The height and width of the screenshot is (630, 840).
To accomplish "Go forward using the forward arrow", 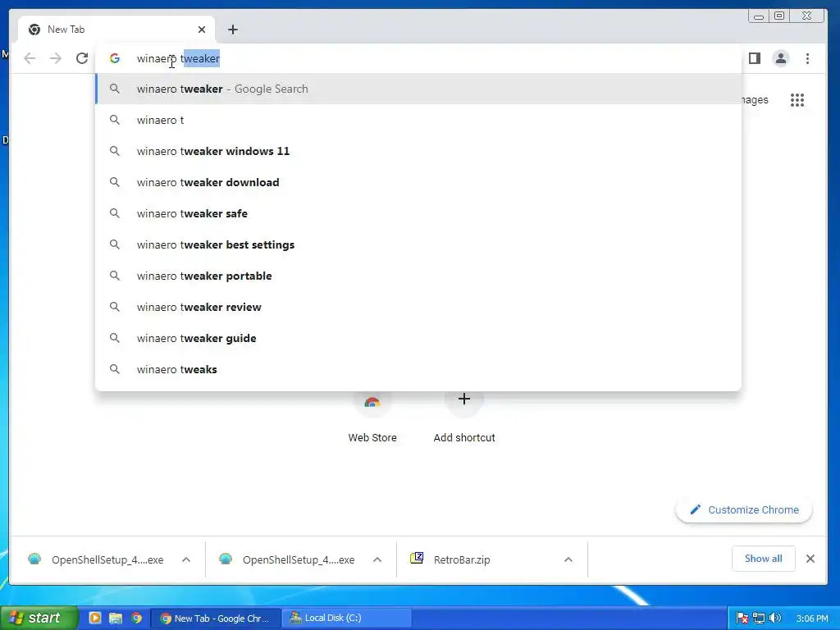I will point(56,58).
